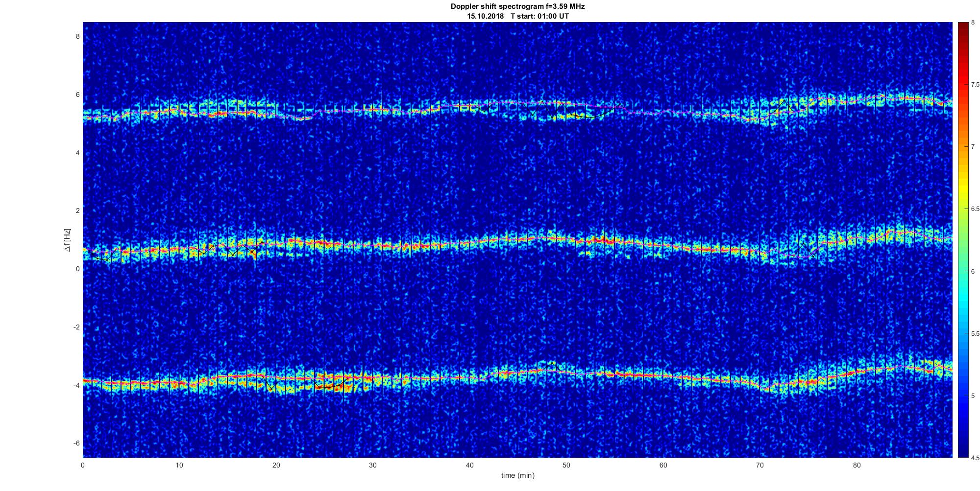Click the subtitle "15.10.2018 T start: 01:00 UT"
This screenshot has height=491, width=980.
point(517,16)
